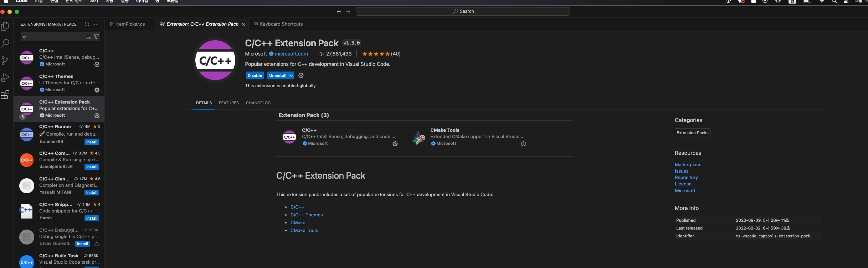This screenshot has height=268, width=868.
Task: Click the large C/C++ Extension Pack logo
Action: point(215,60)
